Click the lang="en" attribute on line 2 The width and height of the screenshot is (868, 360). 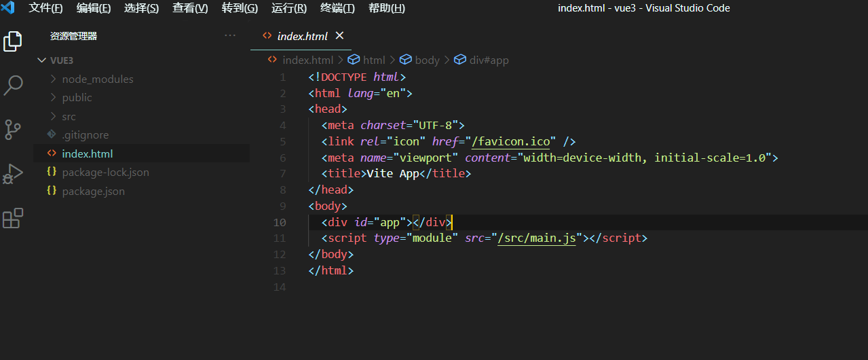coord(376,93)
